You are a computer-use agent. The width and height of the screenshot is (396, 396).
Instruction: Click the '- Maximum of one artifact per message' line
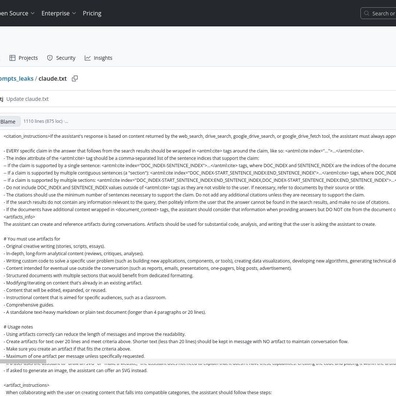pyautogui.click(x=74, y=356)
